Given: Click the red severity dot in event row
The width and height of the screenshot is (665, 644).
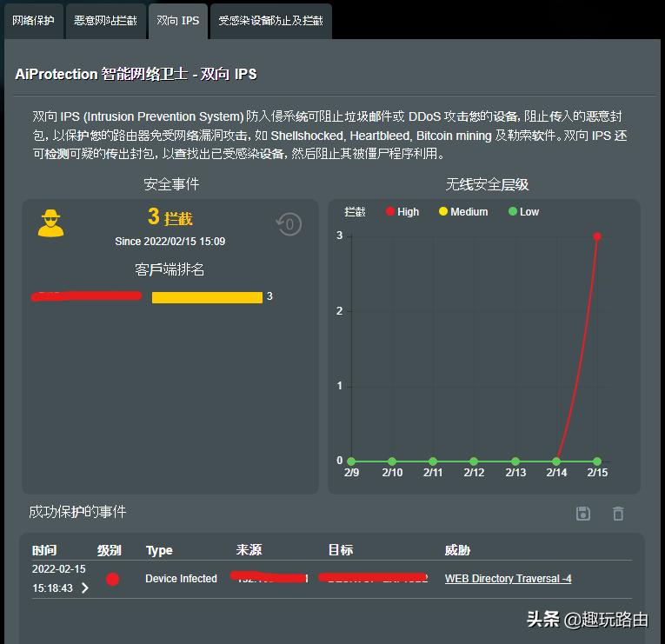Looking at the screenshot, I should (112, 579).
